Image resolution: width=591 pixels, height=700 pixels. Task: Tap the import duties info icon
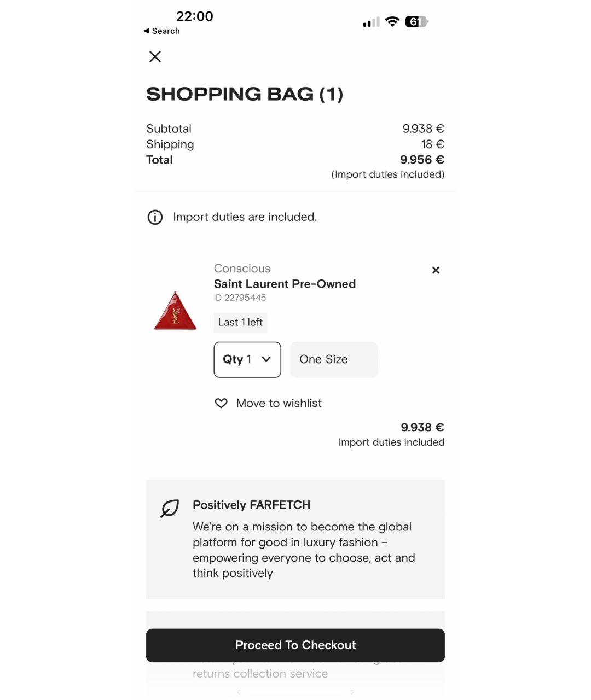click(x=155, y=217)
